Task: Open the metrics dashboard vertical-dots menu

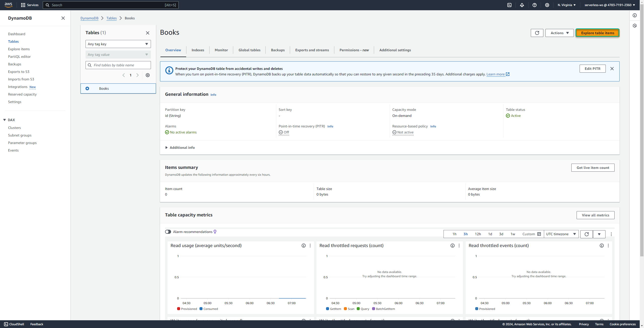Action: [x=611, y=234]
